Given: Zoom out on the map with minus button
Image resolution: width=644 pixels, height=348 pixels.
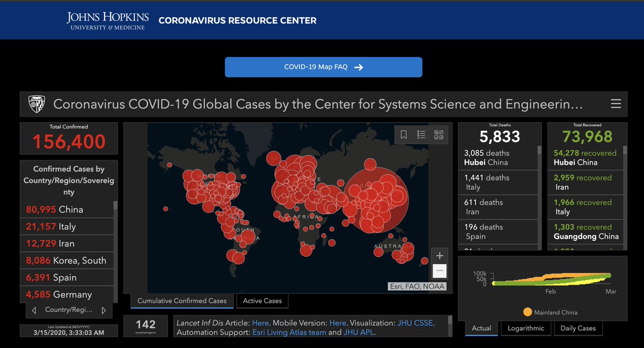Looking at the screenshot, I should [440, 271].
